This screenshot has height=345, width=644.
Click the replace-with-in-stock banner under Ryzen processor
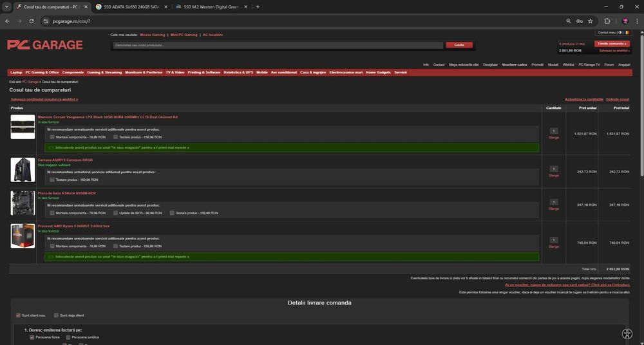(292, 257)
